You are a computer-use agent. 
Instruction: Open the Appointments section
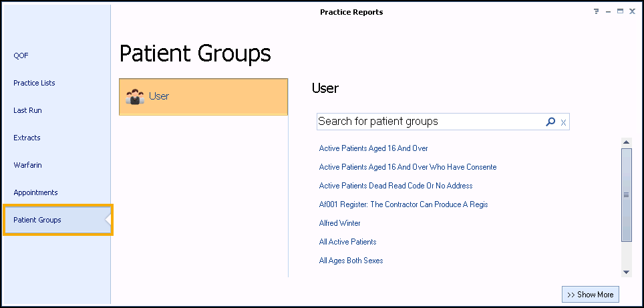click(x=35, y=192)
